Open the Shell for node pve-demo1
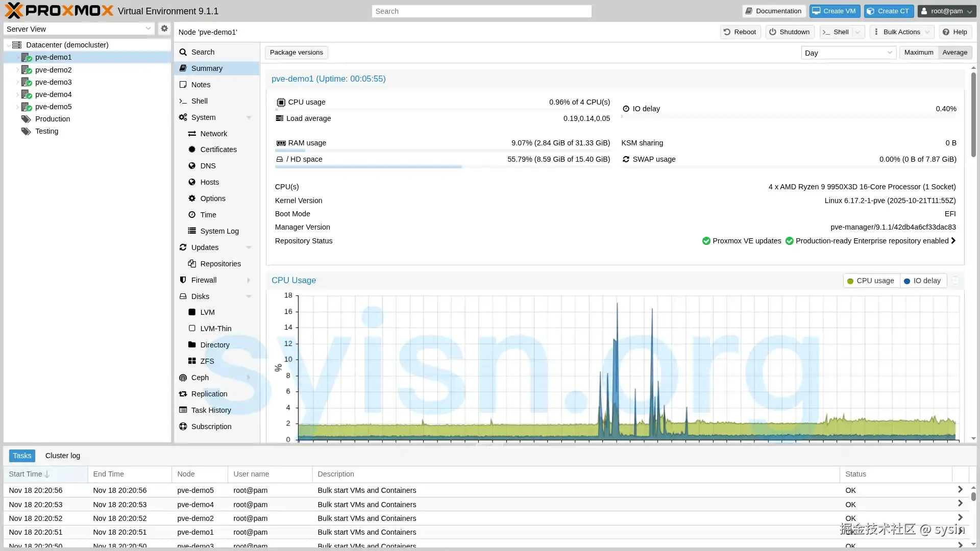This screenshot has height=551, width=980. click(x=198, y=101)
